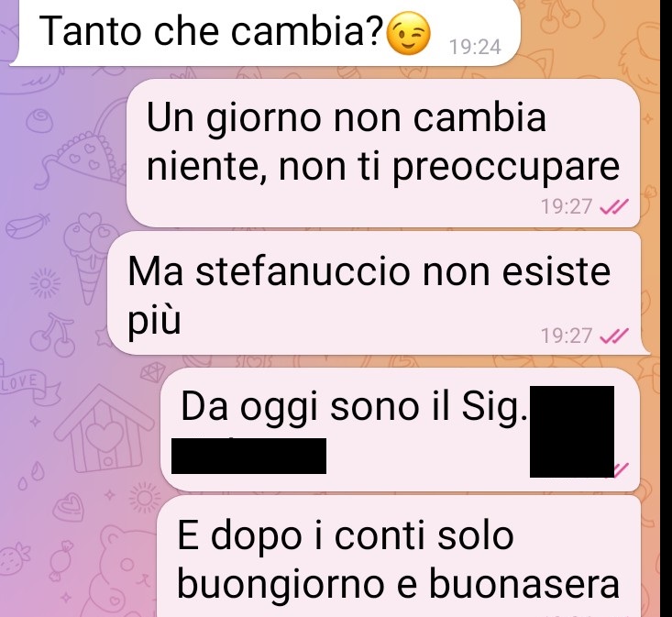Tap the 19:27 timestamp under 'non ti preoccupare'
Screen dimensions: 672x617
pos(567,207)
